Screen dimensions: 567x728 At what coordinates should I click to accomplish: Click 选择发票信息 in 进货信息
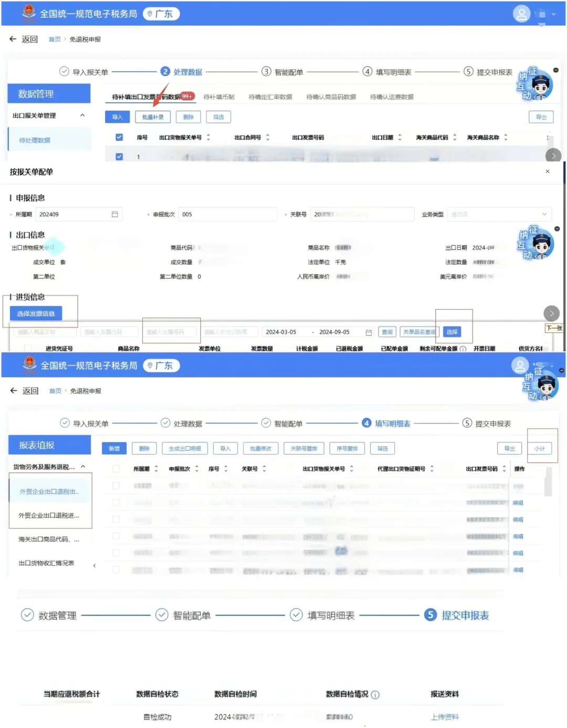tap(35, 313)
